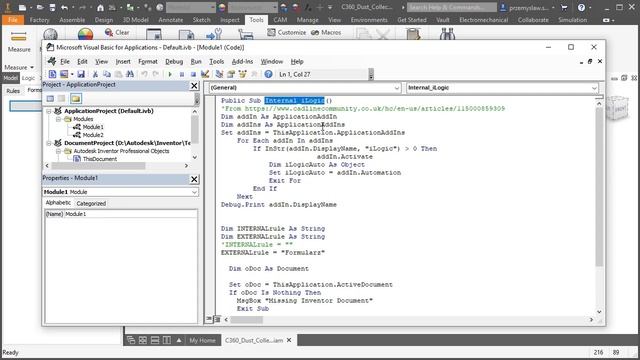This screenshot has width=640, height=360.
Task: Click the shopping cart icon in Inventor title bar
Action: coord(564,7)
